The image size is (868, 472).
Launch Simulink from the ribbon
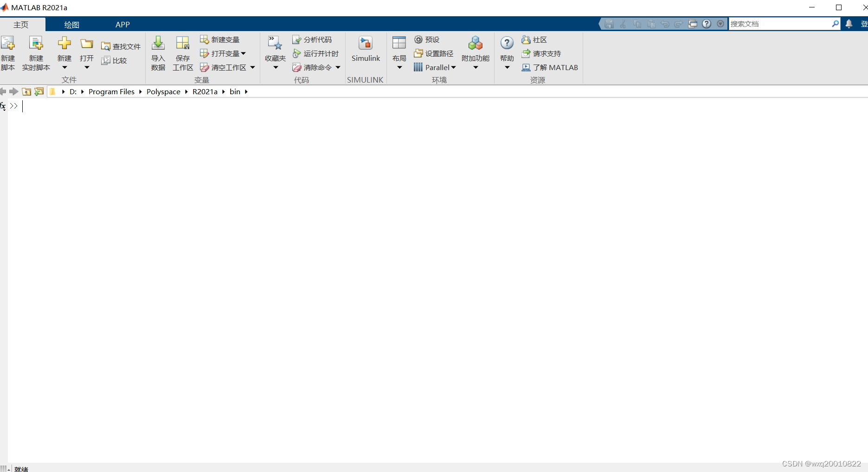366,49
